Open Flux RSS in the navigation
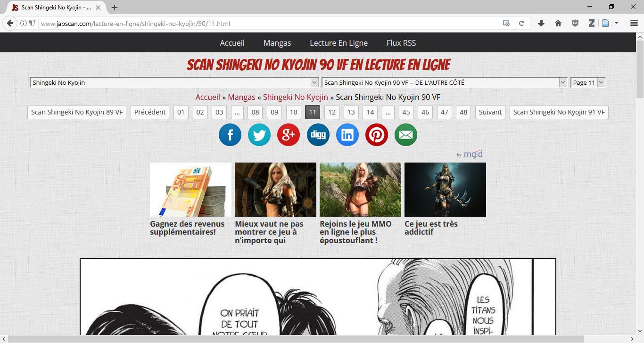This screenshot has width=644, height=343. tap(401, 43)
